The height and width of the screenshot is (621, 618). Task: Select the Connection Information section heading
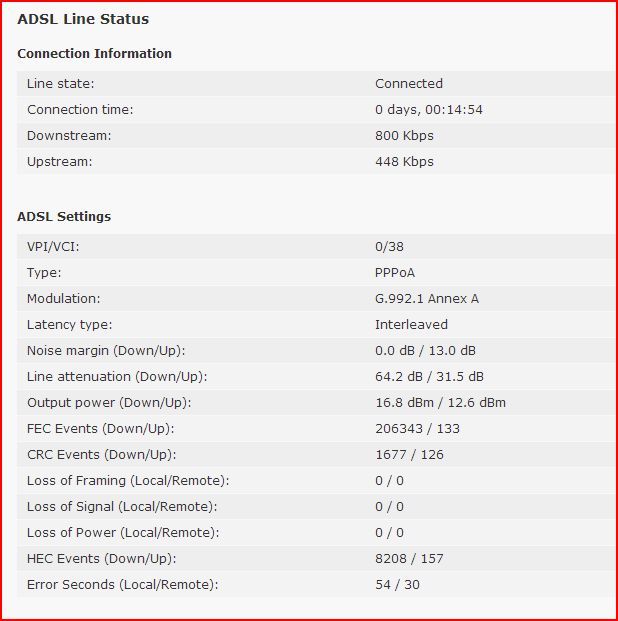coord(95,53)
